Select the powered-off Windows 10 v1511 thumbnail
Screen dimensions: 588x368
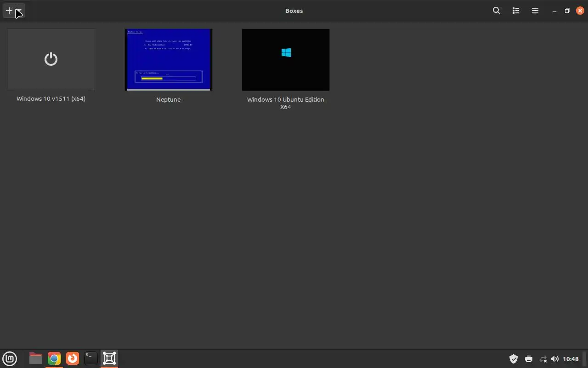coord(51,59)
